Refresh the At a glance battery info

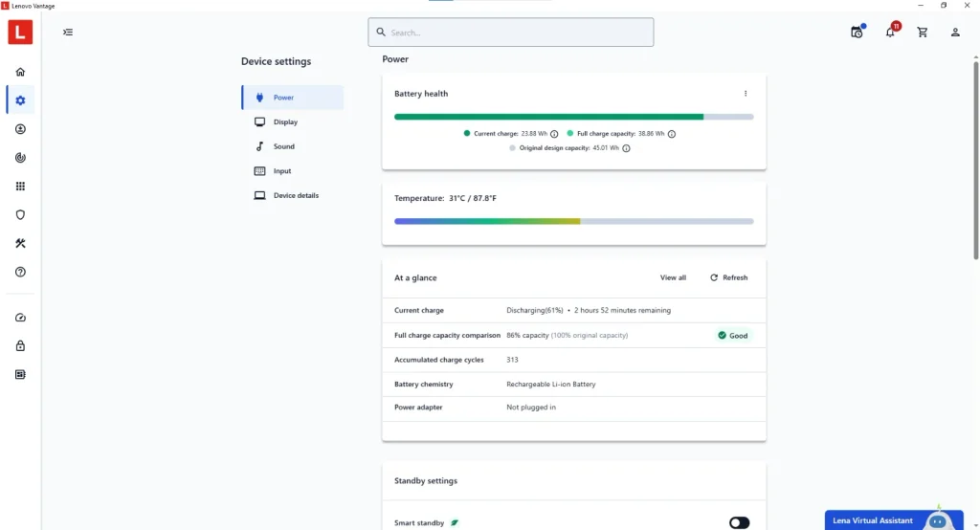click(x=728, y=277)
